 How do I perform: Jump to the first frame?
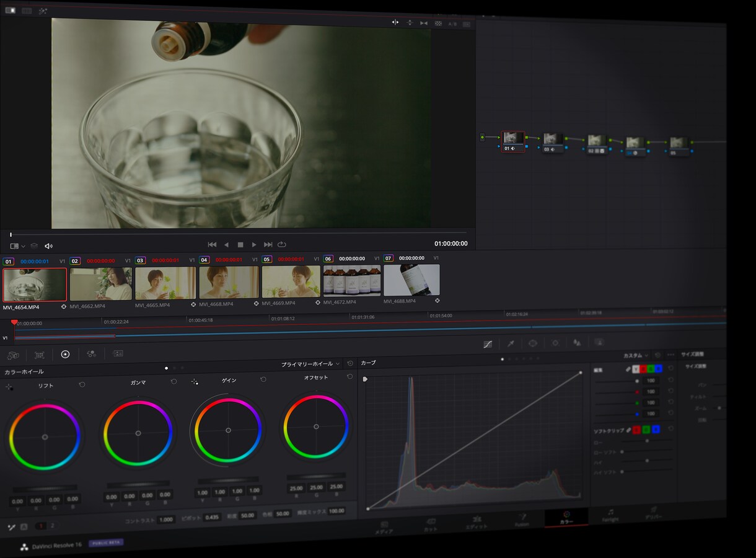tap(212, 245)
